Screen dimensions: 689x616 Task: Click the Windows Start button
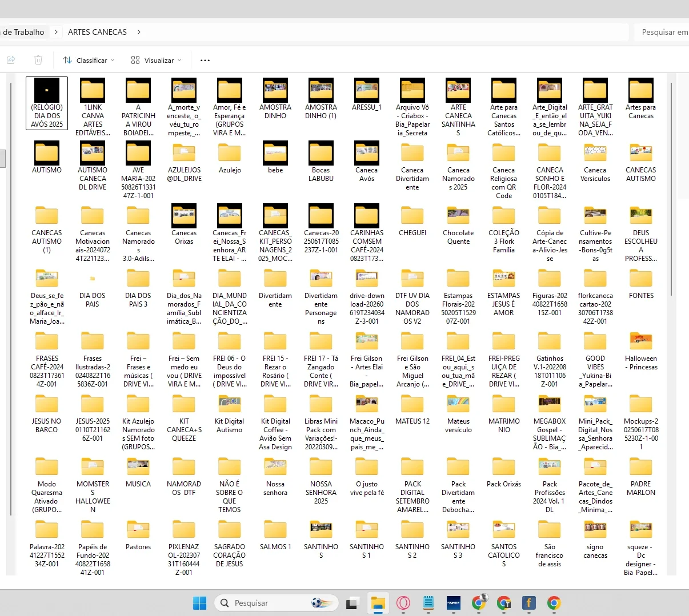coord(200,603)
